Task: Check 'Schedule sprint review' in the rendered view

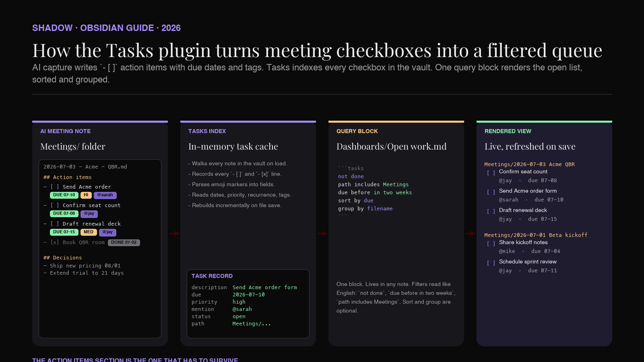Action: click(491, 263)
